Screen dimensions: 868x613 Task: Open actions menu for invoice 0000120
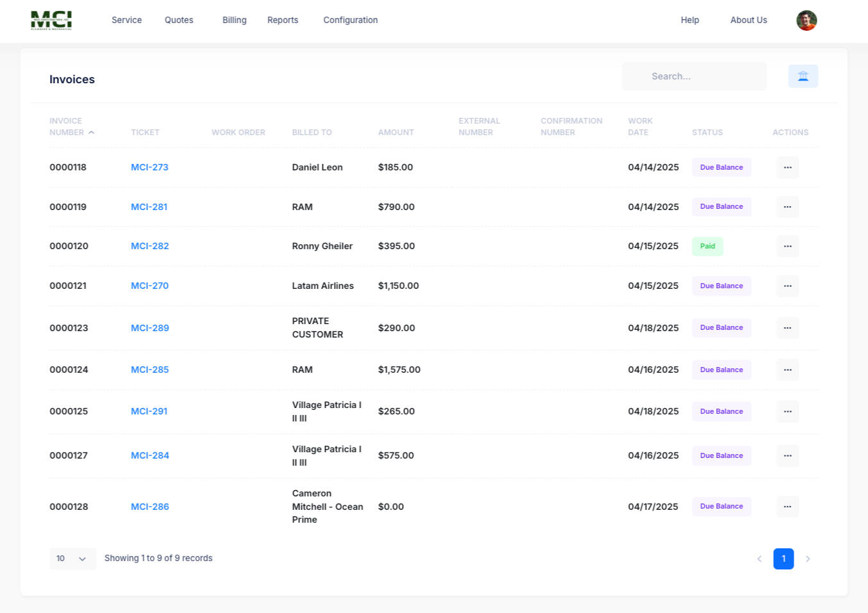[x=787, y=246]
